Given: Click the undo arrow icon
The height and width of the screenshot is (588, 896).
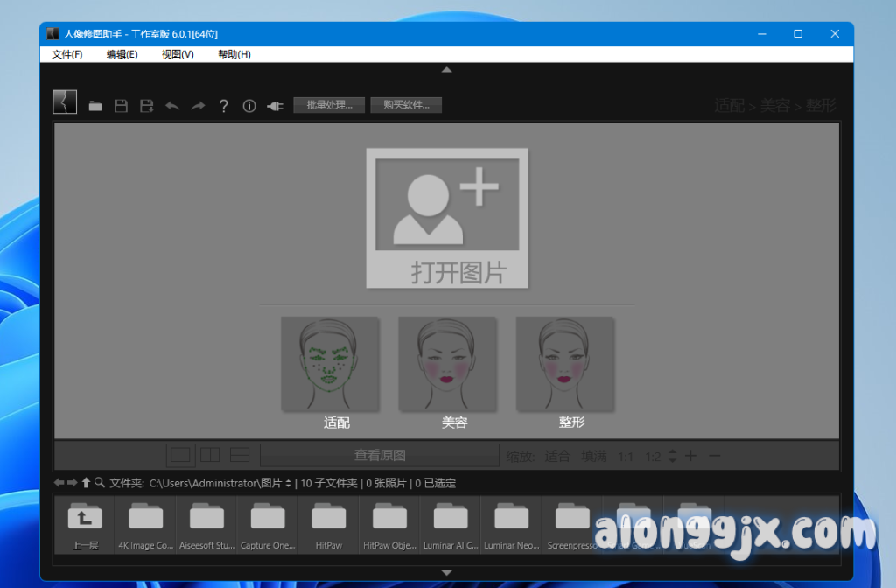Looking at the screenshot, I should tap(172, 106).
